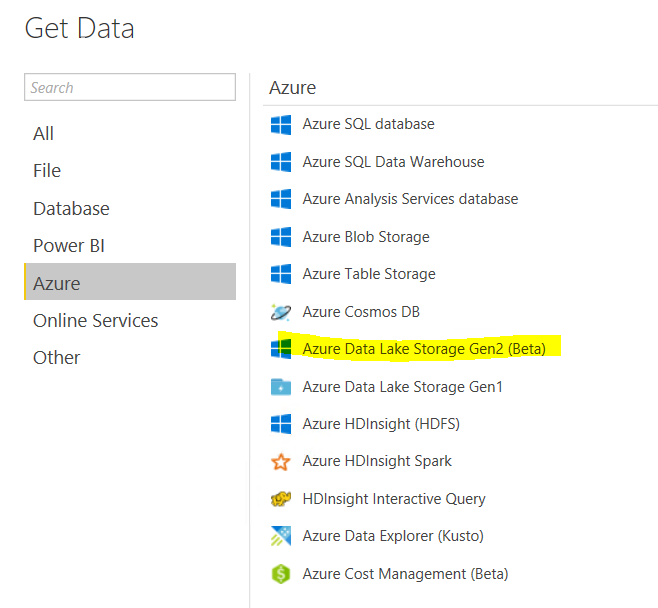Show the Other category
The image size is (658, 608).
tap(57, 358)
